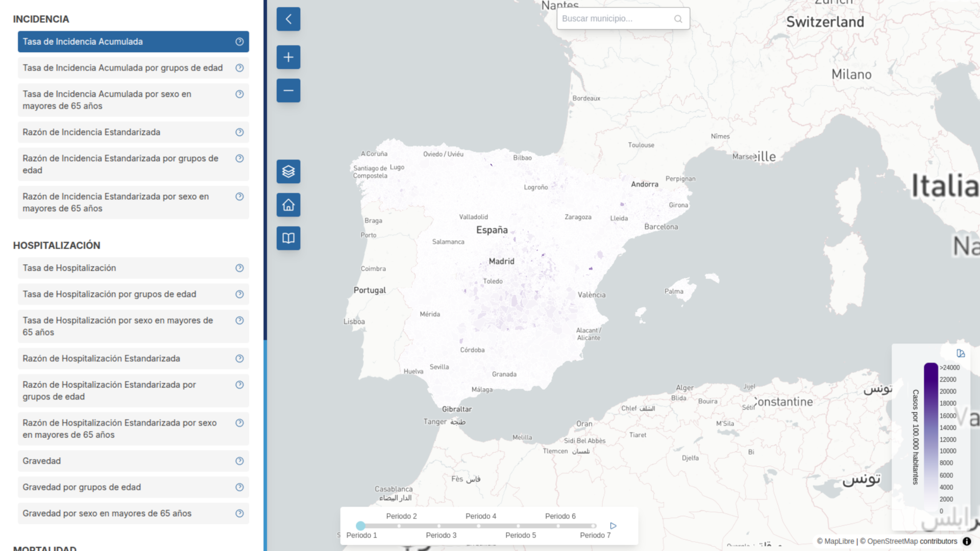
Task: Open help for Razón de Hospitalización por sexo
Action: [239, 423]
